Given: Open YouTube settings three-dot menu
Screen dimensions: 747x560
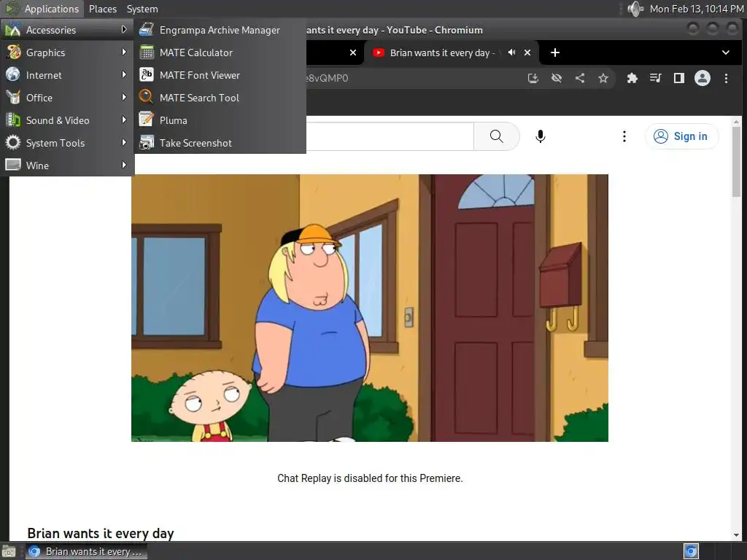Looking at the screenshot, I should [x=624, y=136].
